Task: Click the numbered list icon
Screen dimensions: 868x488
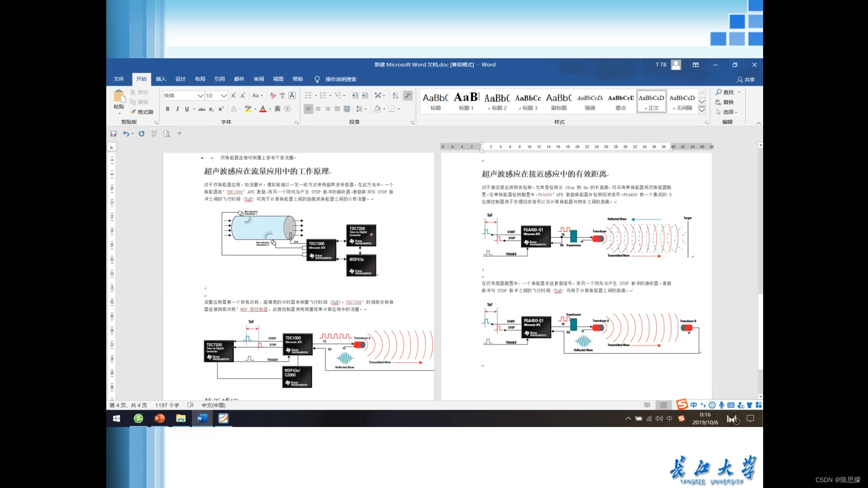Action: point(323,95)
